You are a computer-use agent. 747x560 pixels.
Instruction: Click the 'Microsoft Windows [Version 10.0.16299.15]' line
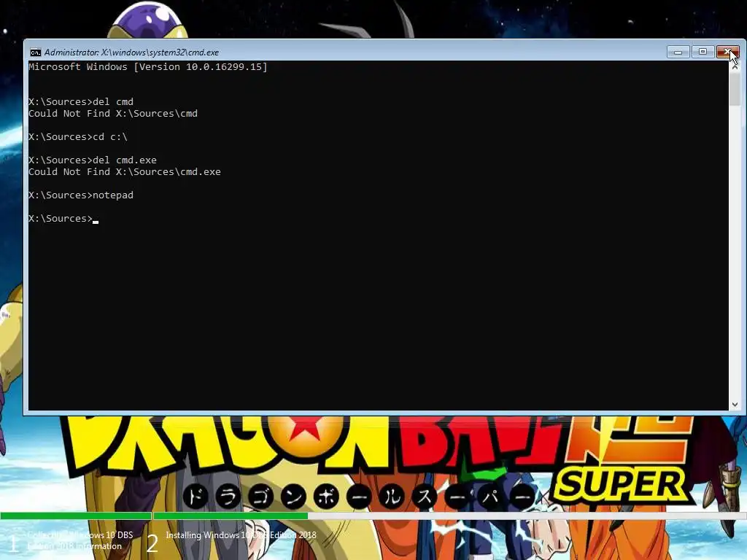pyautogui.click(x=148, y=66)
